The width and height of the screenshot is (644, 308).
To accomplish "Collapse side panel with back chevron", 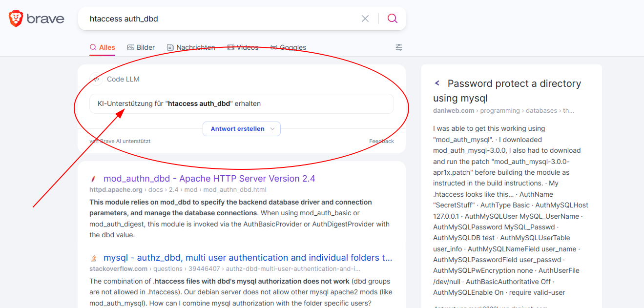I will tap(437, 83).
